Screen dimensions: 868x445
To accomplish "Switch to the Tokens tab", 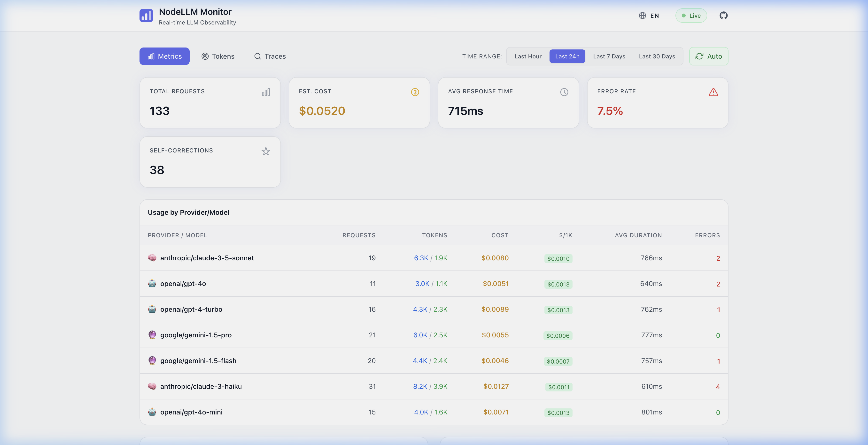I will pyautogui.click(x=218, y=56).
